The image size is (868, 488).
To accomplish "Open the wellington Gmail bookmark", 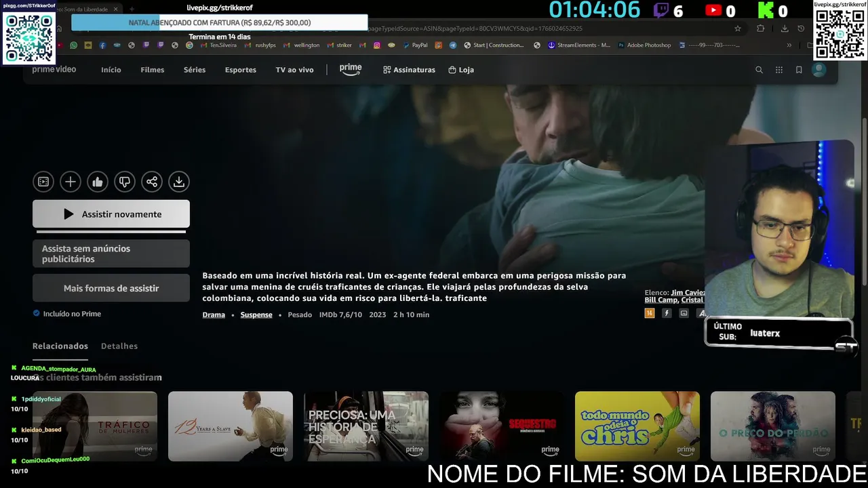I will (302, 45).
